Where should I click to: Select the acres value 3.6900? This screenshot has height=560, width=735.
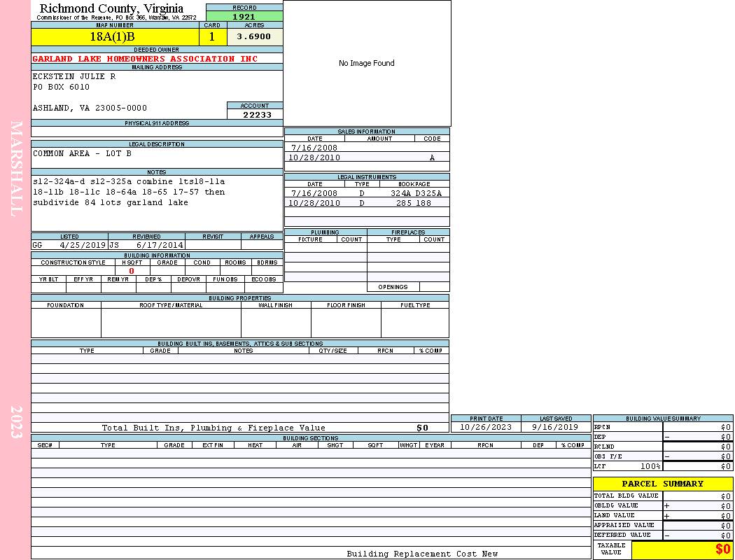coord(254,37)
